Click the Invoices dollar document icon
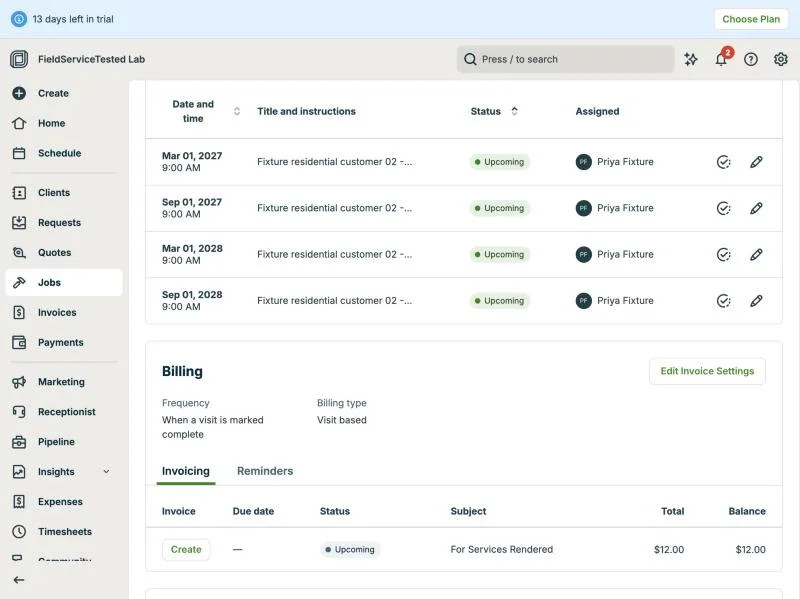Image resolution: width=800 pixels, height=599 pixels. click(x=19, y=312)
